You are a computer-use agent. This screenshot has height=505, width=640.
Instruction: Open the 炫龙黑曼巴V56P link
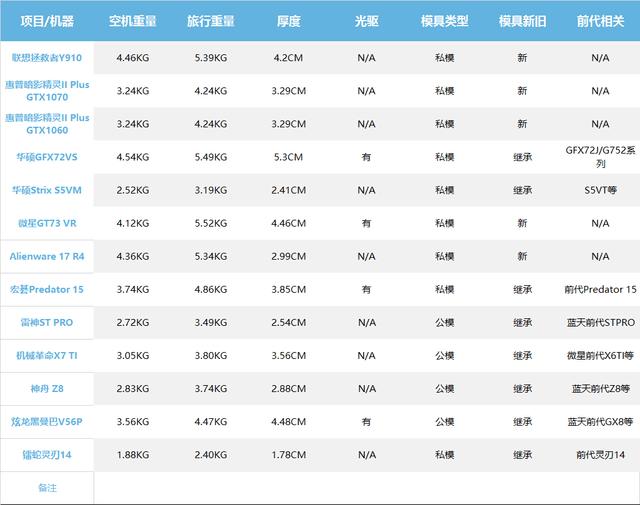[47, 422]
